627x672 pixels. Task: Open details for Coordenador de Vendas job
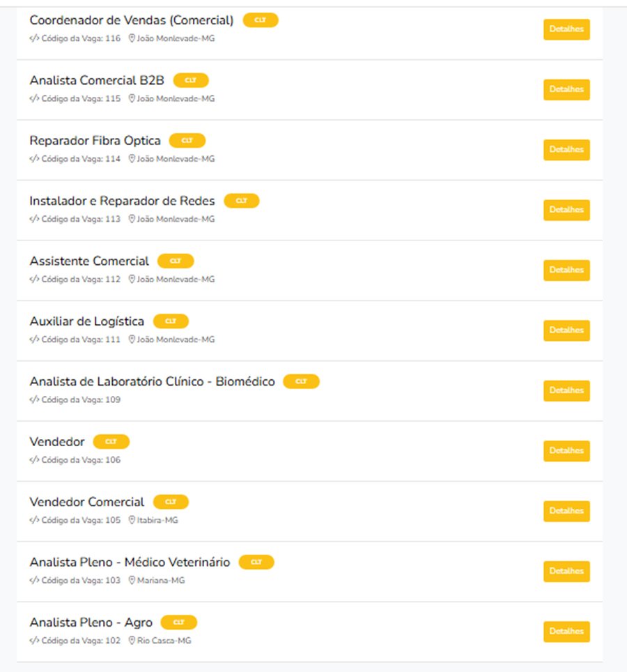[566, 29]
